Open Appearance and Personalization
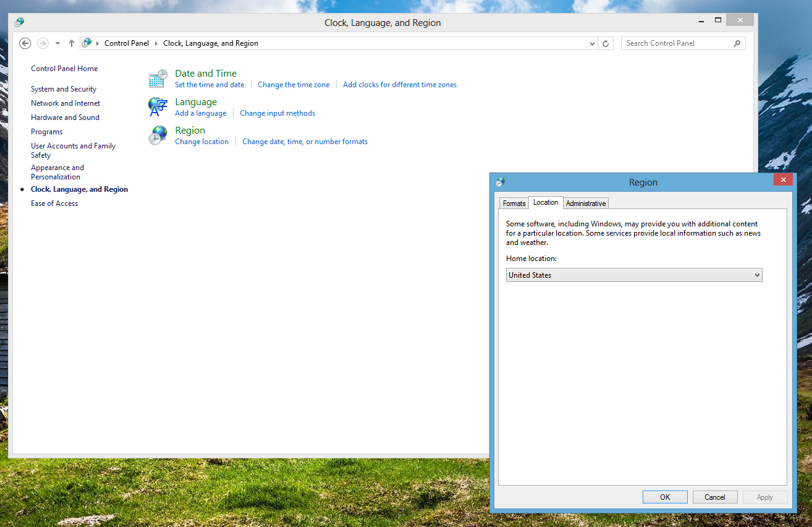Image resolution: width=812 pixels, height=527 pixels. click(x=57, y=172)
